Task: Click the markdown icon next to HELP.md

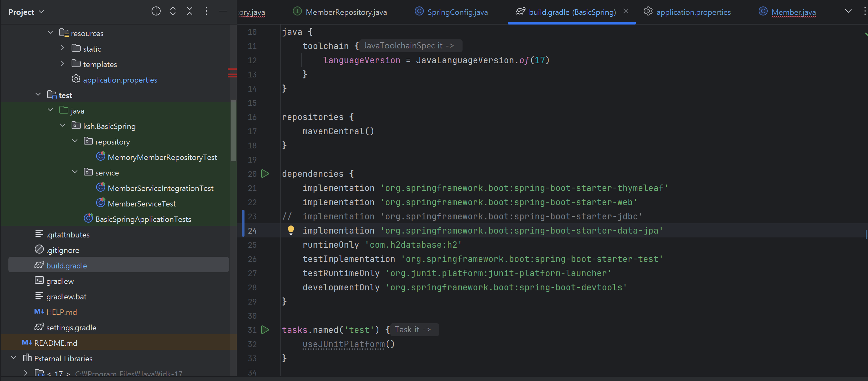Action: click(x=39, y=312)
